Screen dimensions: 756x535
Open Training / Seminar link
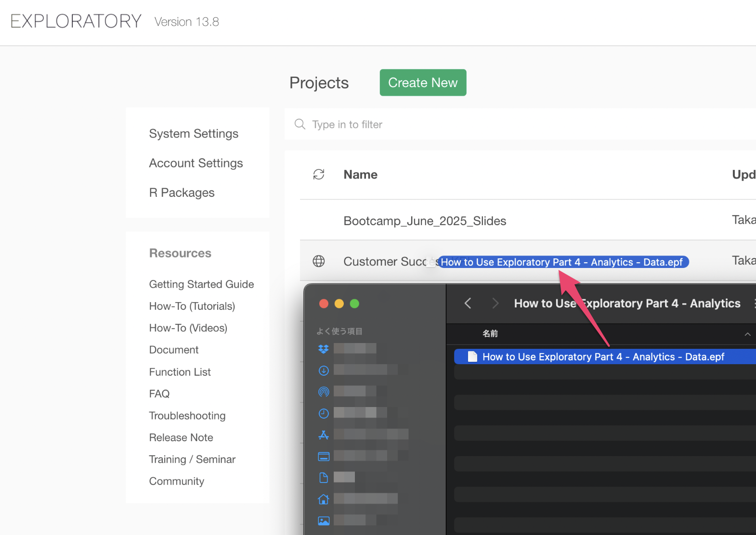point(192,459)
